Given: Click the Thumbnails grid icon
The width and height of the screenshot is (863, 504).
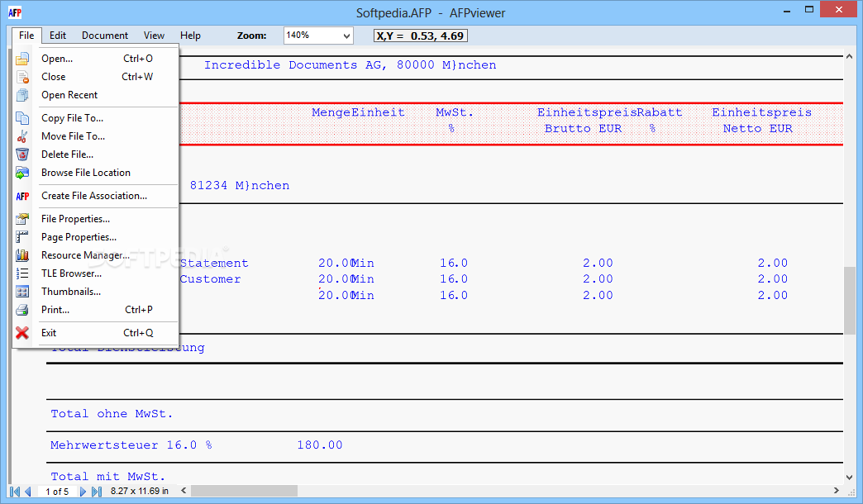Looking at the screenshot, I should (x=22, y=292).
